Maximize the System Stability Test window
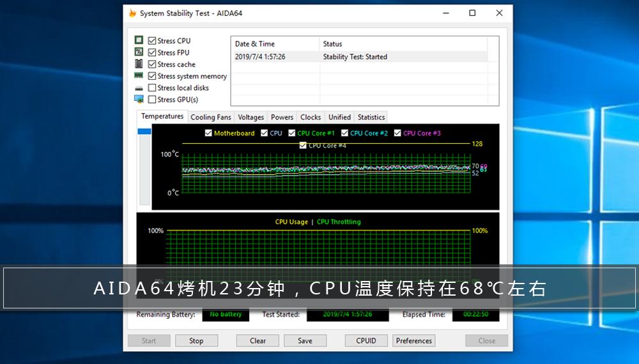The height and width of the screenshot is (364, 639). tap(472, 13)
